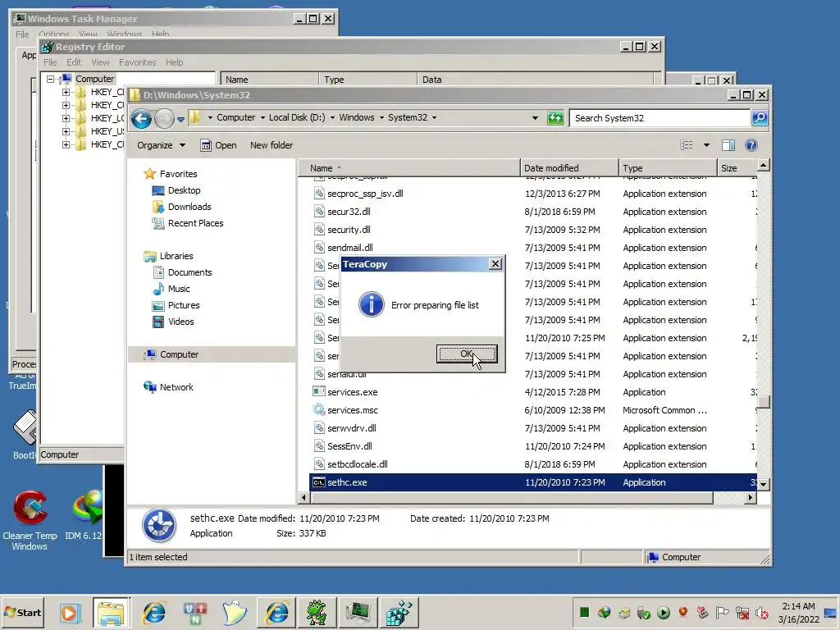Screen dimensions: 840x630
Task: Select the SessEnv.dll file
Action: 349,446
